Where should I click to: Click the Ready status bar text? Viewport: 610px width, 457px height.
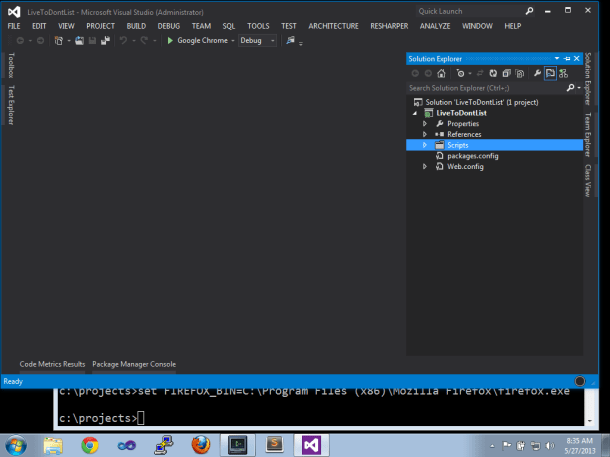pyautogui.click(x=13, y=382)
